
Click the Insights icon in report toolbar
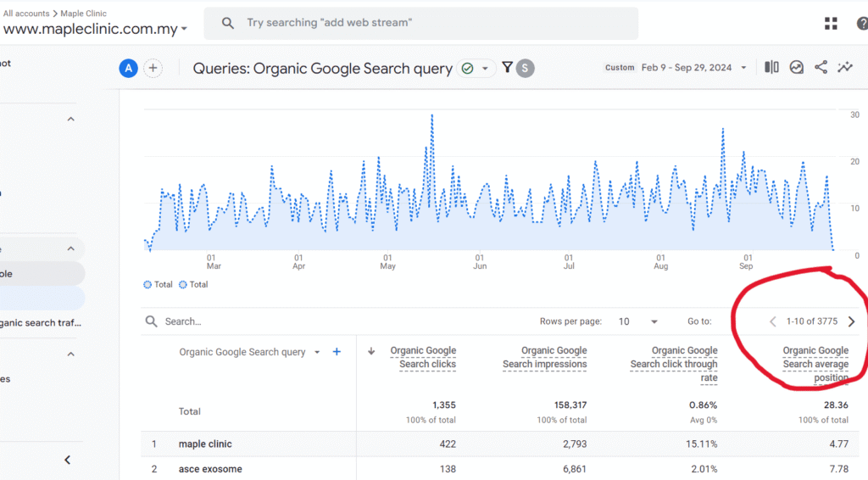coord(796,68)
